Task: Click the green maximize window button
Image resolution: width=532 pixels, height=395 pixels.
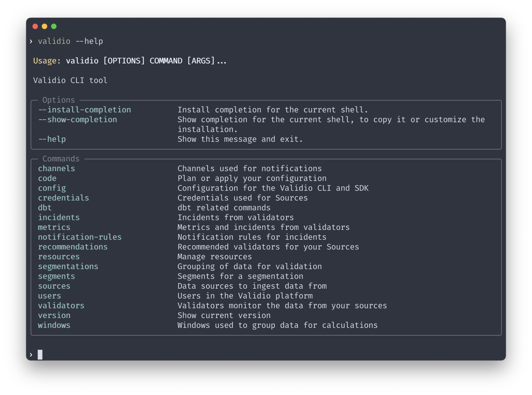Action: pos(54,26)
